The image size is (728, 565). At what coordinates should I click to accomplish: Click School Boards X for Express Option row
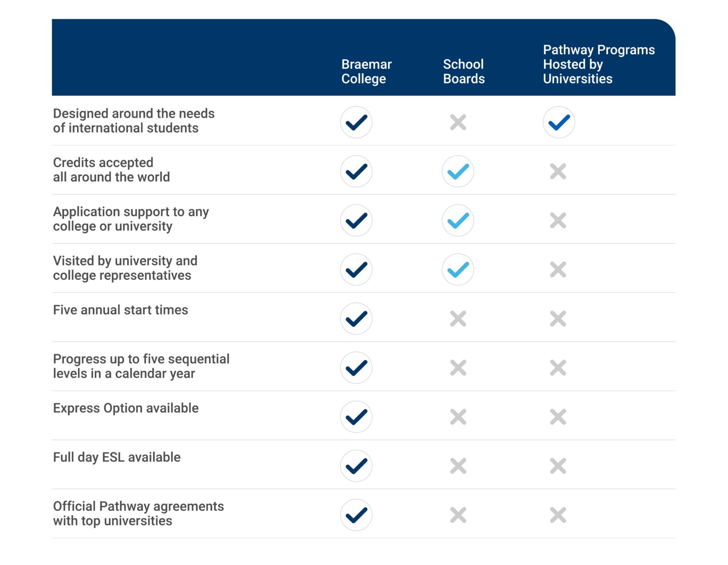(458, 417)
